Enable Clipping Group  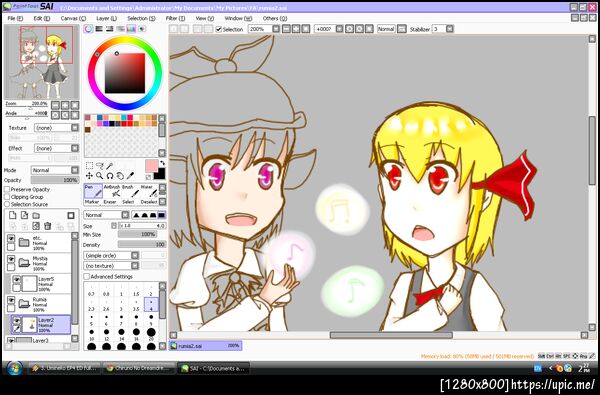(x=7, y=197)
